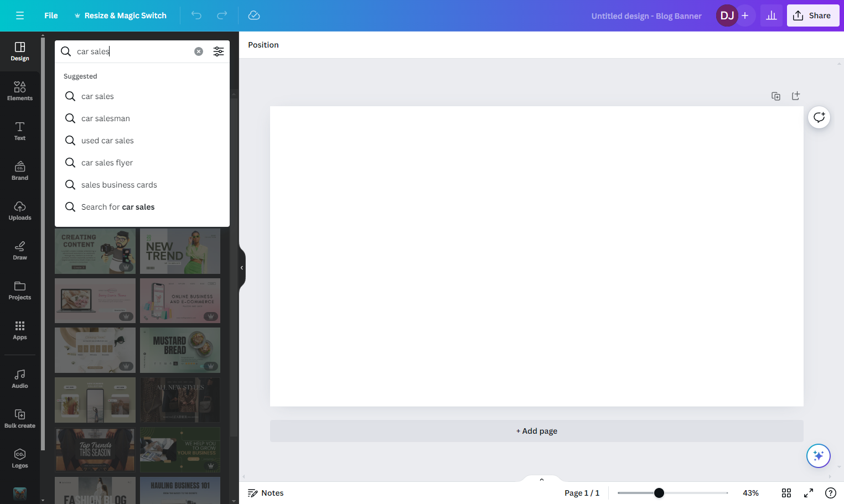Collapse the side panel with the arrow handle
The image size is (844, 504).
pyautogui.click(x=242, y=268)
